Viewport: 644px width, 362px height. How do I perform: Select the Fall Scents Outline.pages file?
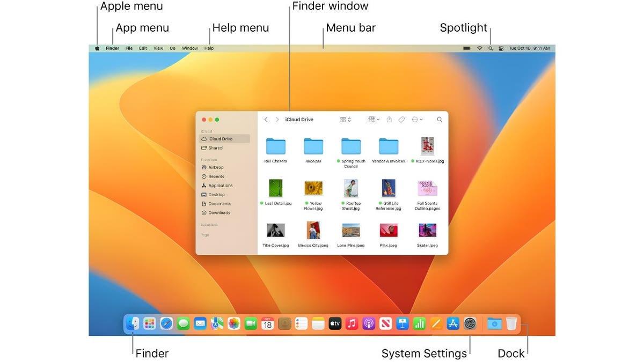click(427, 188)
